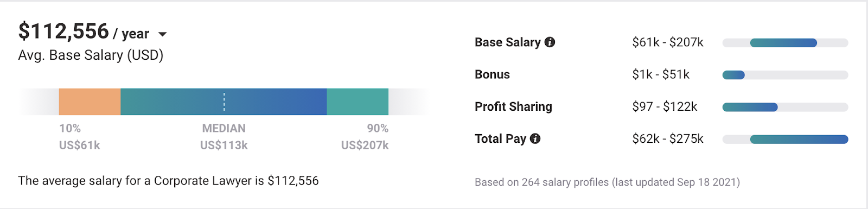This screenshot has width=868, height=209.
Task: Click the 10% US$61k label
Action: tap(80, 137)
